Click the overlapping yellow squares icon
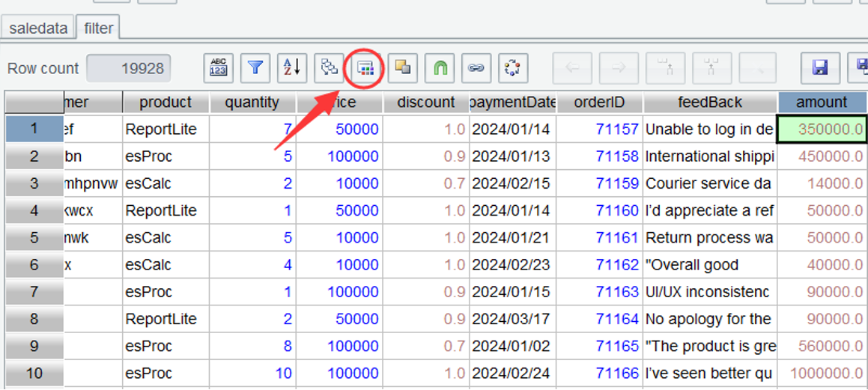 402,68
